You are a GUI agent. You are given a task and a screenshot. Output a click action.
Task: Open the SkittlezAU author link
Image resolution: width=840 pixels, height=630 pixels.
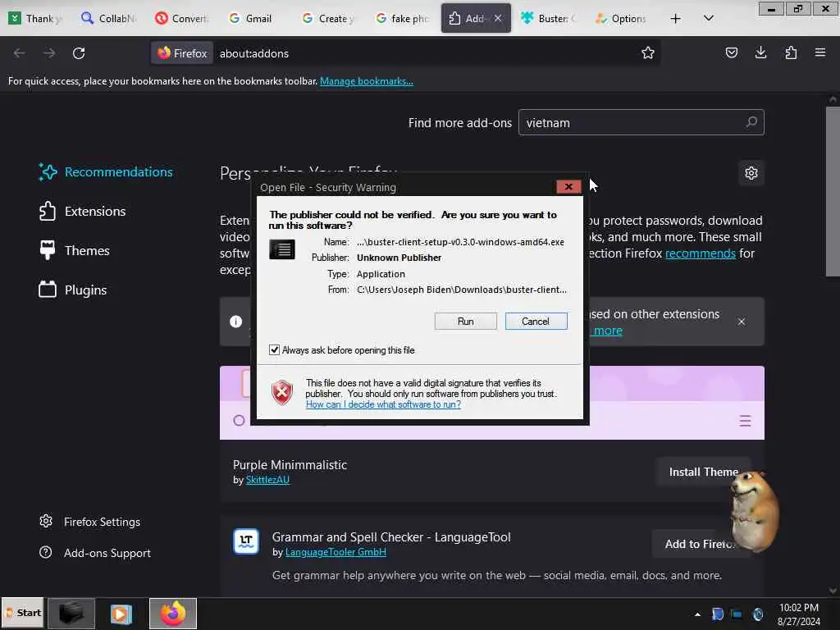[267, 480]
